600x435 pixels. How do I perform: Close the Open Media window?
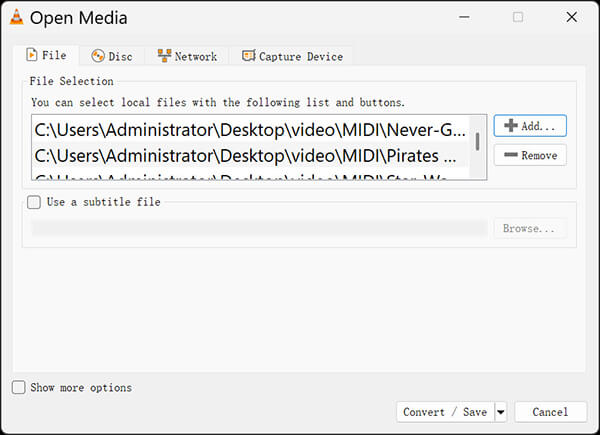tap(572, 17)
